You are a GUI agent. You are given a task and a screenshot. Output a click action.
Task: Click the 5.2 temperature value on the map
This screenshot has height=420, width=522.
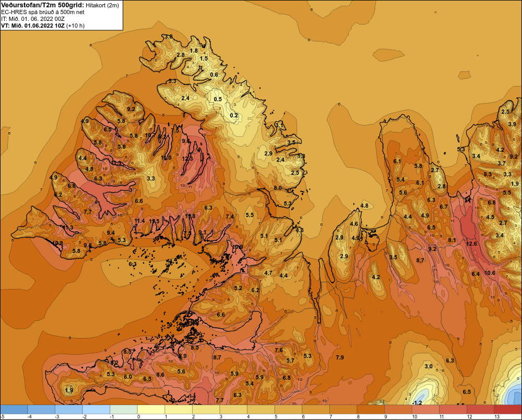(238, 288)
